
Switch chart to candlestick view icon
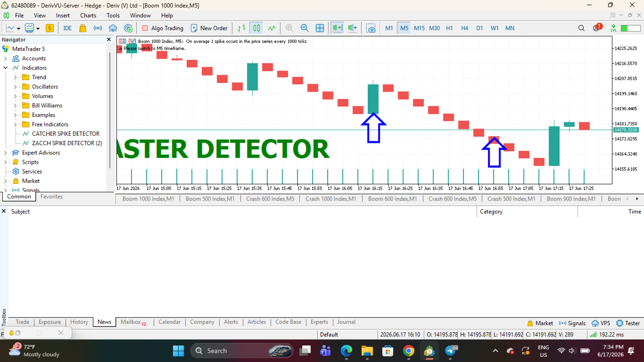point(256,28)
